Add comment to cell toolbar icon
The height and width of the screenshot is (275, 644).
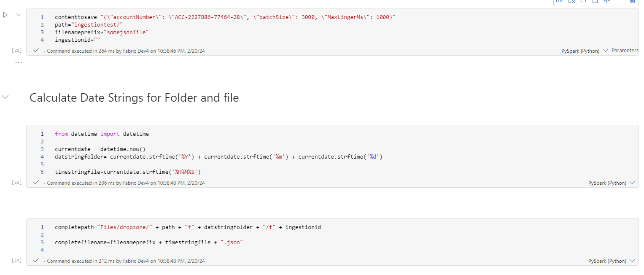click(x=583, y=1)
